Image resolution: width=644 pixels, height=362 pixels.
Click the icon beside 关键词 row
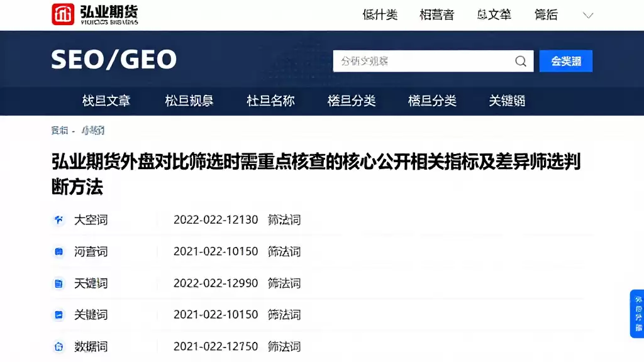(x=58, y=315)
